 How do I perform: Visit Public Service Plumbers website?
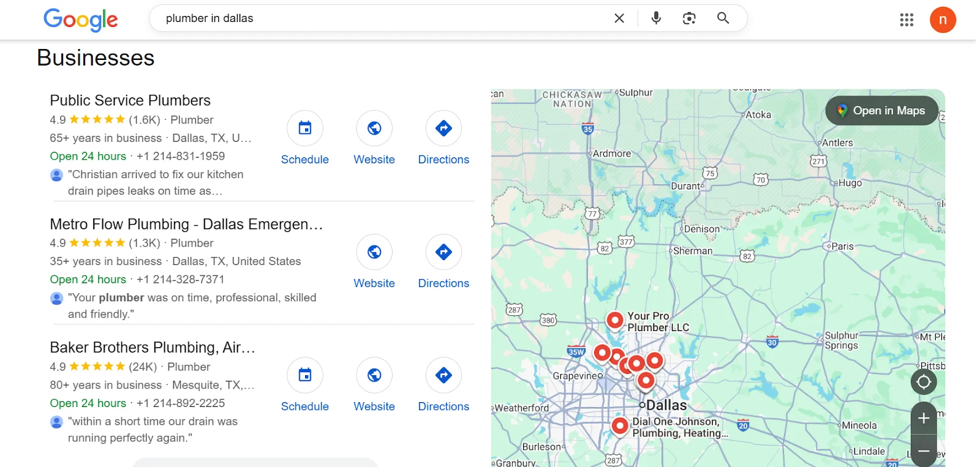tap(374, 138)
